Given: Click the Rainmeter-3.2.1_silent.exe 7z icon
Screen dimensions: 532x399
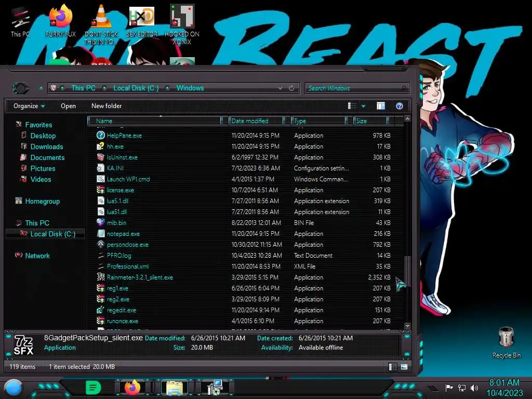Looking at the screenshot, I should (100, 277).
